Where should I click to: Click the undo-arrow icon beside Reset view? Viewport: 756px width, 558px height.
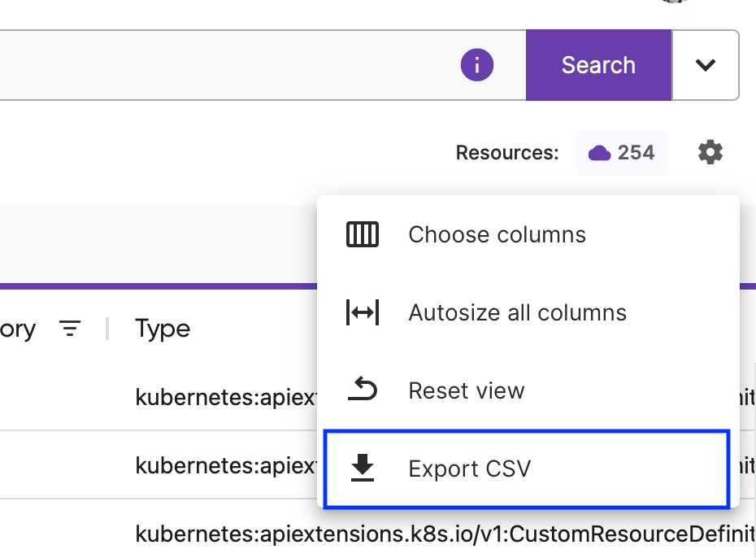[x=362, y=390]
